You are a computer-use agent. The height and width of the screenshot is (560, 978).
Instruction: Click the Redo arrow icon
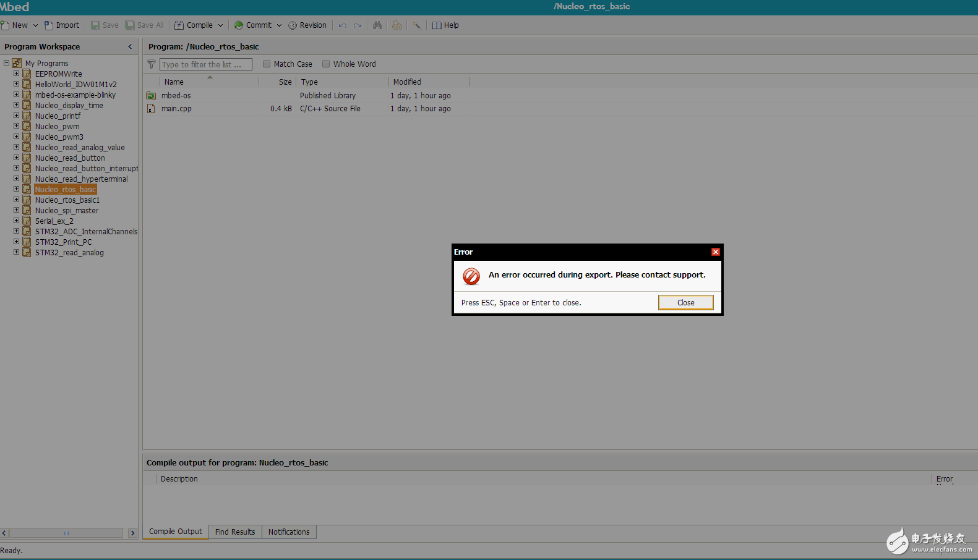click(358, 25)
